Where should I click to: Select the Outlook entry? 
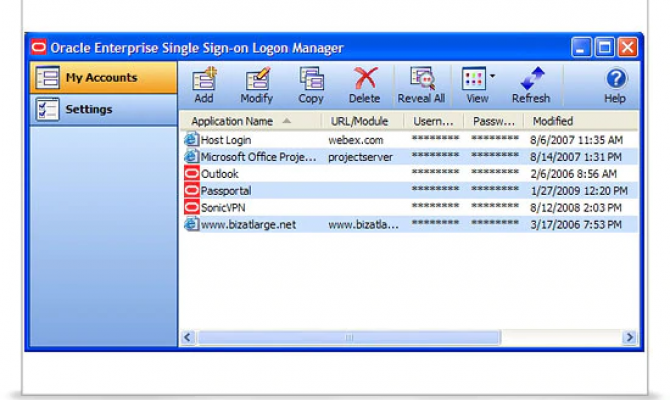point(220,174)
